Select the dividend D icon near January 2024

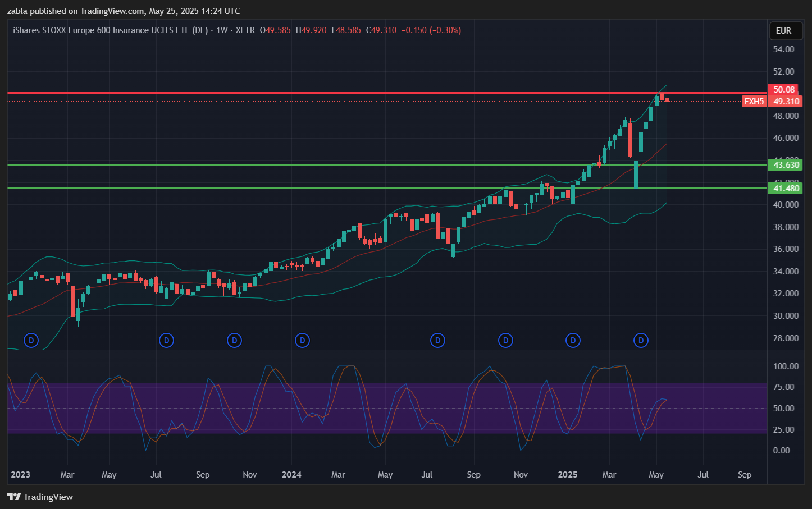click(x=302, y=340)
